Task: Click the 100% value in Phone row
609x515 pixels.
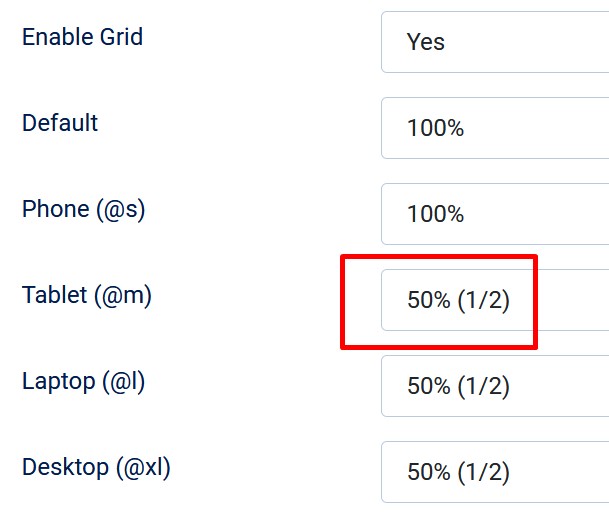Action: point(435,214)
